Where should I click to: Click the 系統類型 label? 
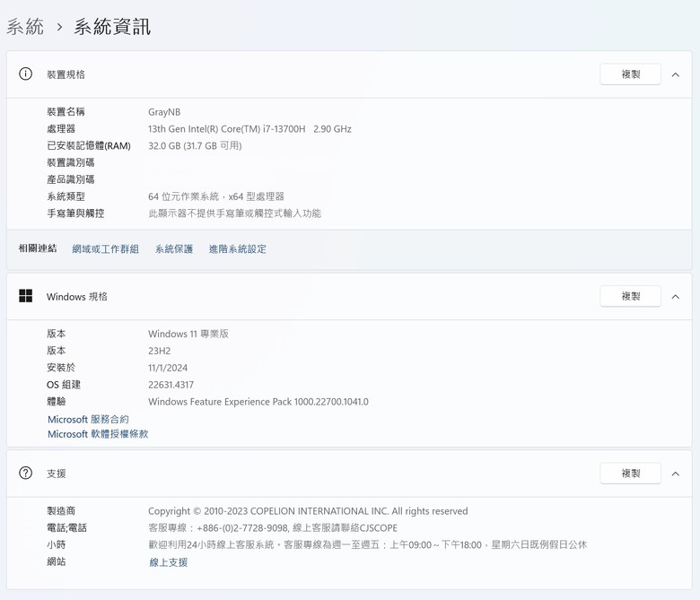pos(66,196)
